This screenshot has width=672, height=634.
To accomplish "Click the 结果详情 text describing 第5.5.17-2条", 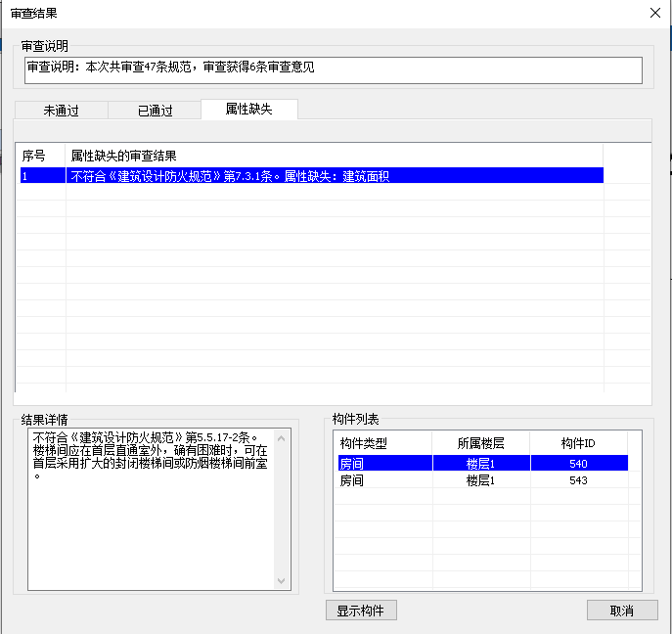I will 150,456.
